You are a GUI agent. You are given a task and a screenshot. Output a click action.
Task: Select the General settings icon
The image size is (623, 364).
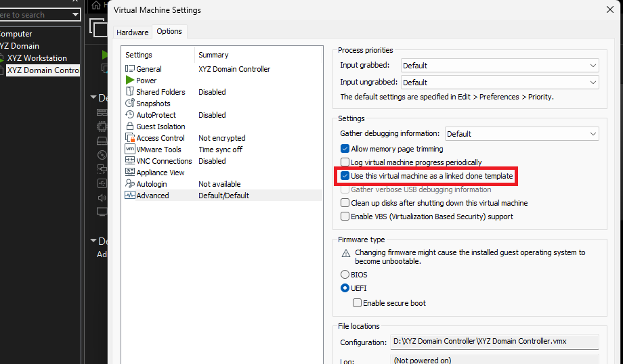point(130,68)
